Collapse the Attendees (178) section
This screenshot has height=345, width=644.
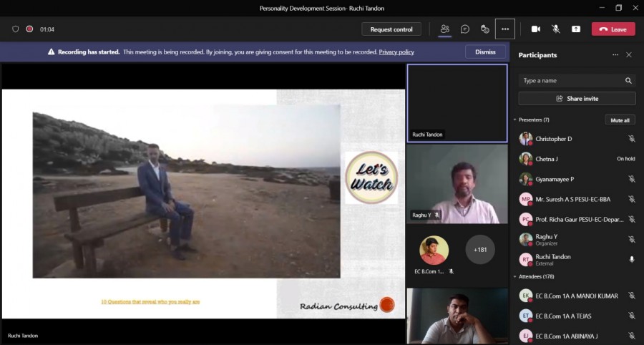tap(514, 276)
